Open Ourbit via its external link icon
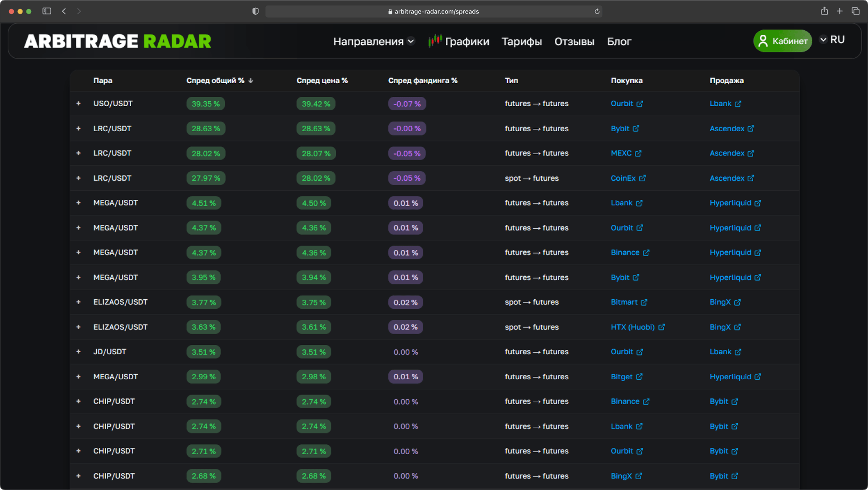Image resolution: width=868 pixels, height=490 pixels. click(x=639, y=104)
